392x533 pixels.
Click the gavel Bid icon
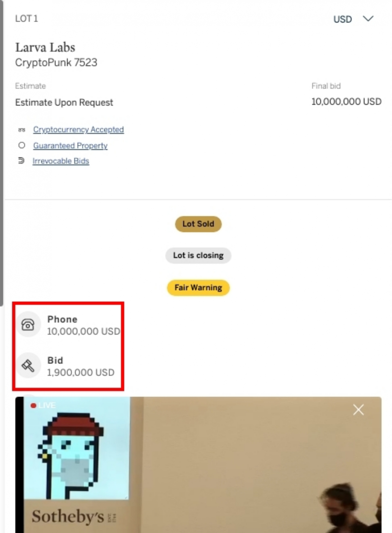28,365
